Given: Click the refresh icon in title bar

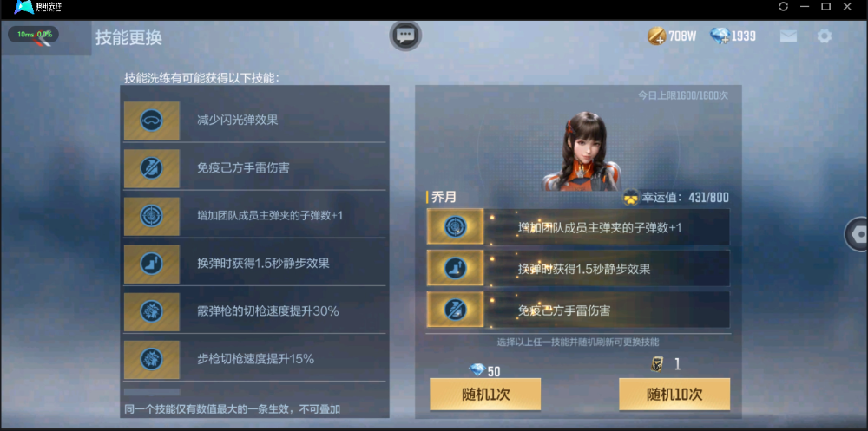Looking at the screenshot, I should point(783,7).
